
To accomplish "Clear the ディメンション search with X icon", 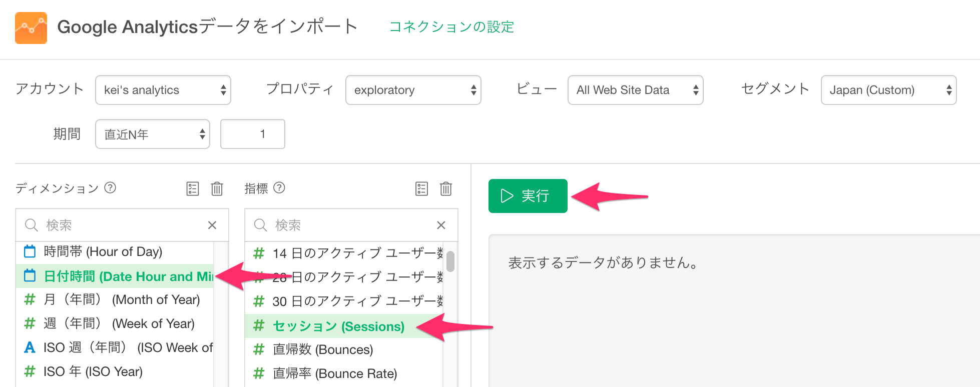I will (212, 225).
